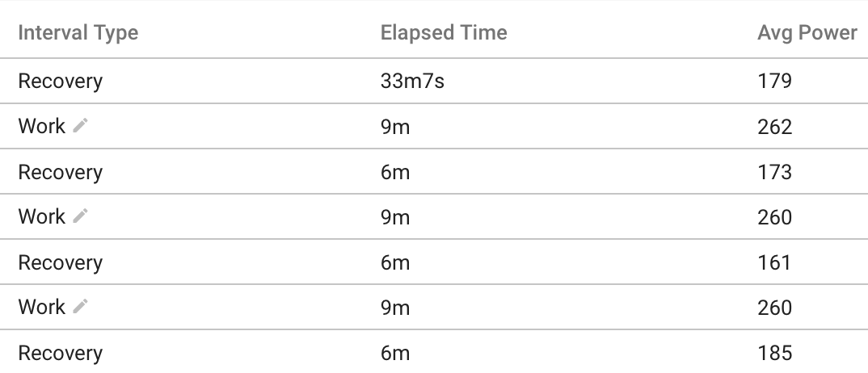The width and height of the screenshot is (868, 373).
Task: Select the 185 average power value
Action: tap(774, 353)
